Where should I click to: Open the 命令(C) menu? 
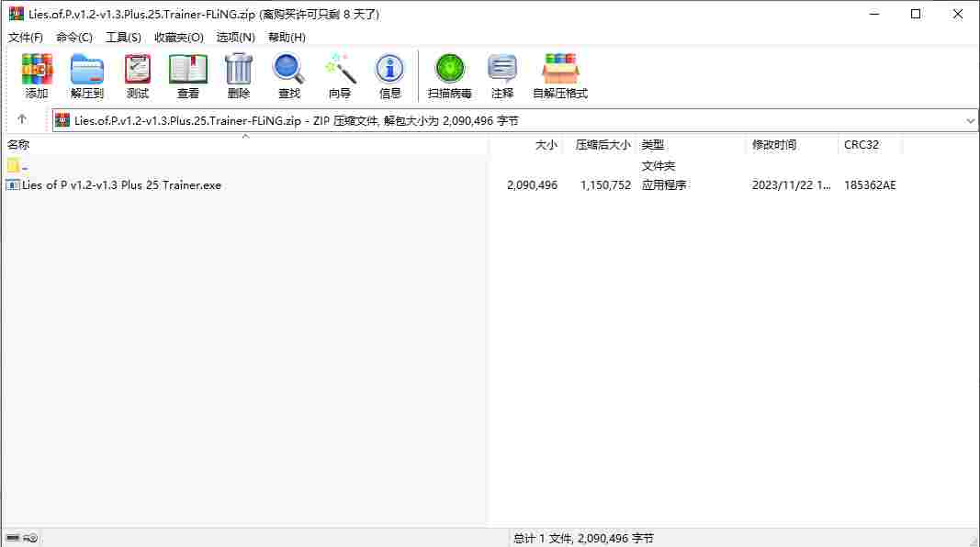click(74, 38)
